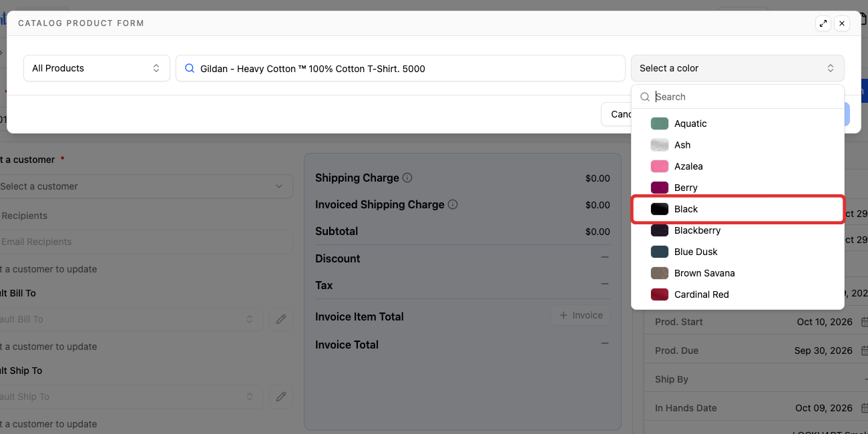Select Blue Dusk in the color list
Image resolution: width=868 pixels, height=434 pixels.
[738, 252]
